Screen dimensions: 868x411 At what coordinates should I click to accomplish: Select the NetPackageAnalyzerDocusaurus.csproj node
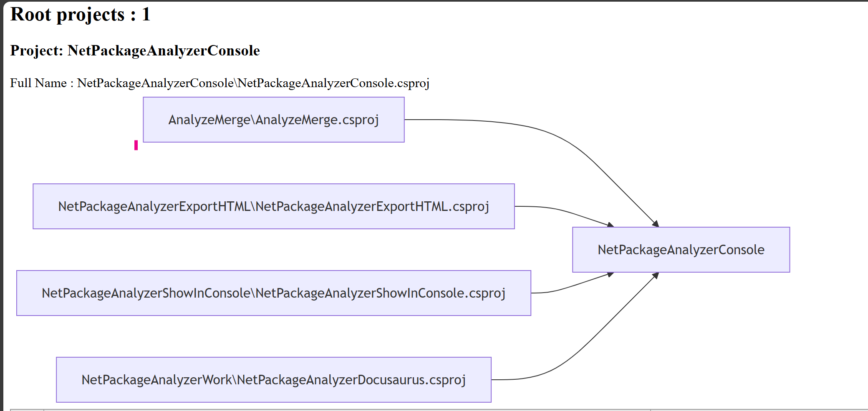coord(274,380)
